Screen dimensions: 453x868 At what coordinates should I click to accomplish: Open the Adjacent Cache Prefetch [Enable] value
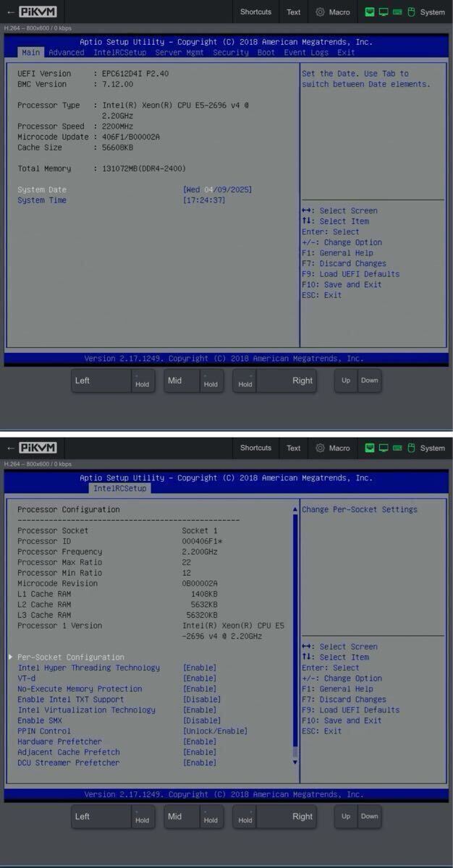200,752
